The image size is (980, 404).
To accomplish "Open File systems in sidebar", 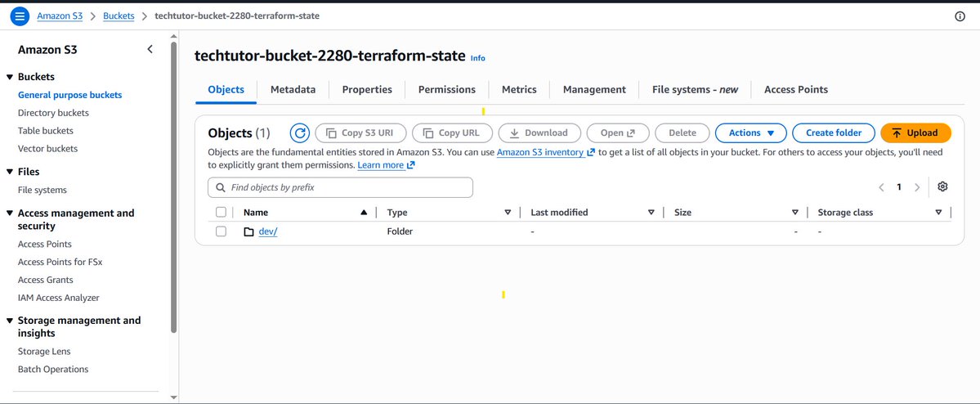I will pos(43,190).
